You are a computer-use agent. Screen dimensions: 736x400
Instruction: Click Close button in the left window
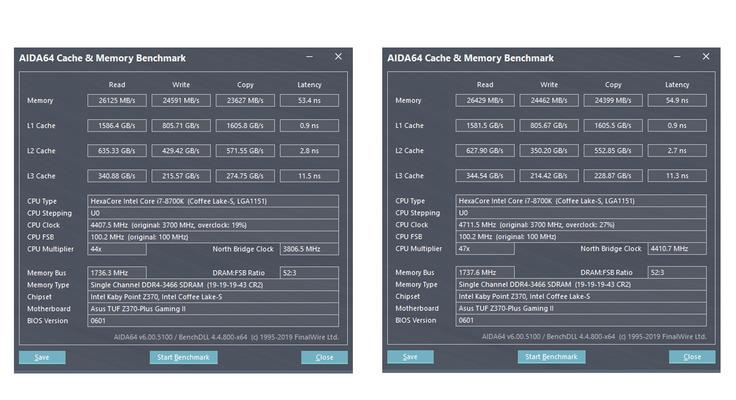pos(324,357)
